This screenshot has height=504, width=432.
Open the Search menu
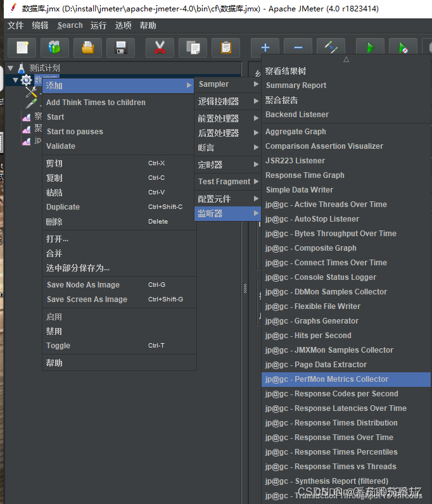70,25
